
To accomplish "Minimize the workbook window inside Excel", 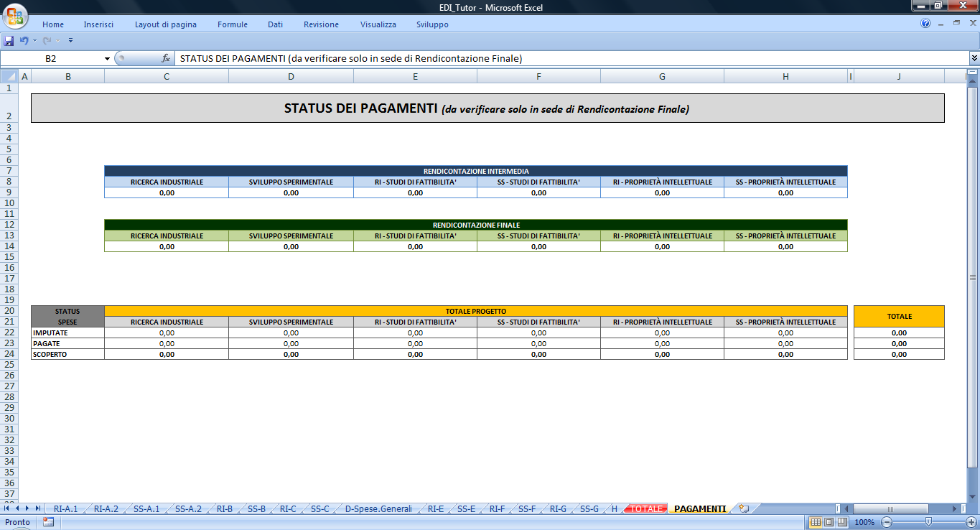I will pos(941,24).
